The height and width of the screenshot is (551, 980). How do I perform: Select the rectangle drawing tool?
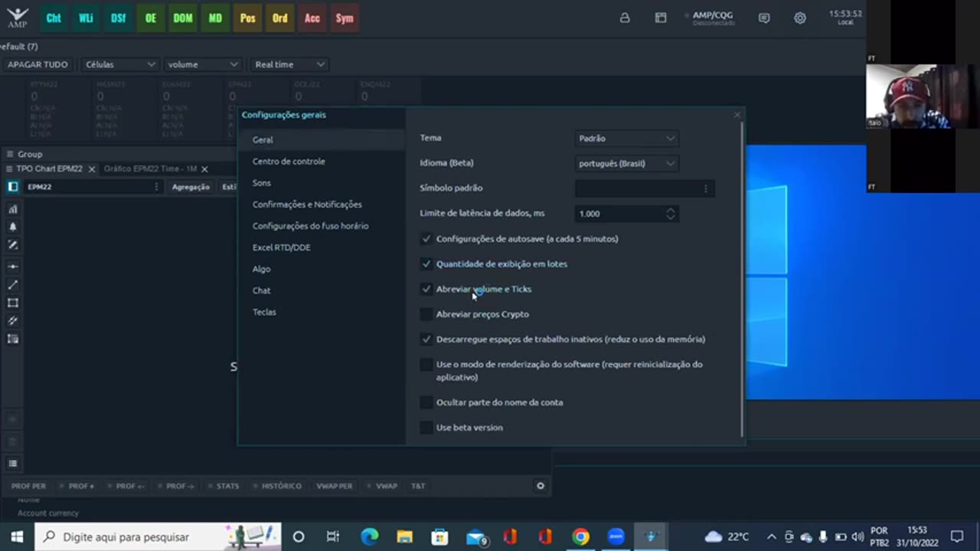(x=13, y=303)
